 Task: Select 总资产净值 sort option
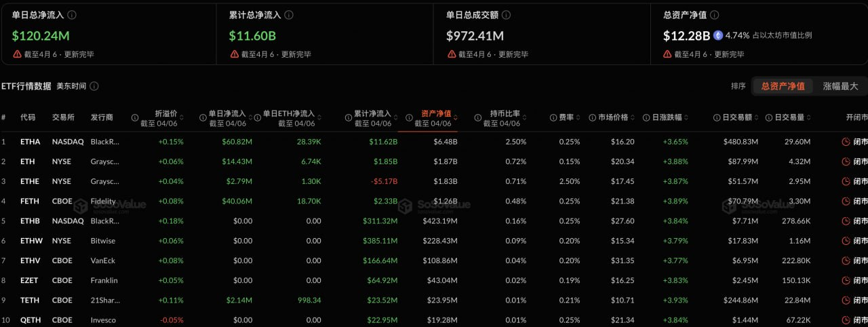(x=783, y=86)
